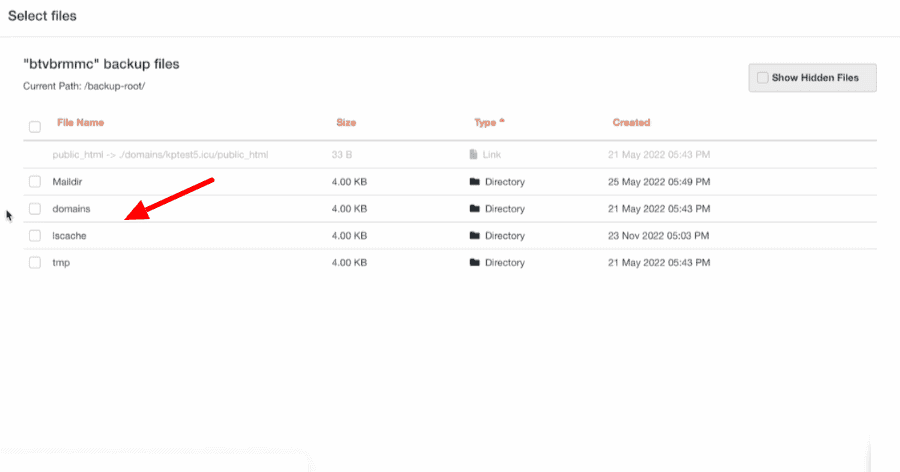Click the folder icon in the domains row

(474, 209)
